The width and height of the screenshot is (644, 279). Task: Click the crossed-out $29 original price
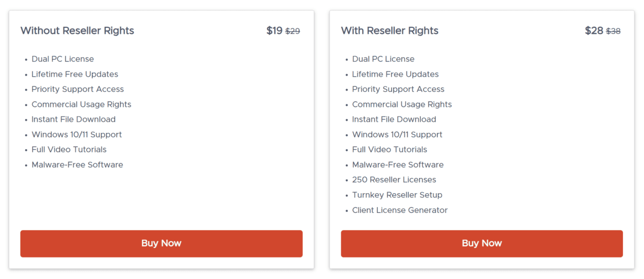click(x=292, y=31)
